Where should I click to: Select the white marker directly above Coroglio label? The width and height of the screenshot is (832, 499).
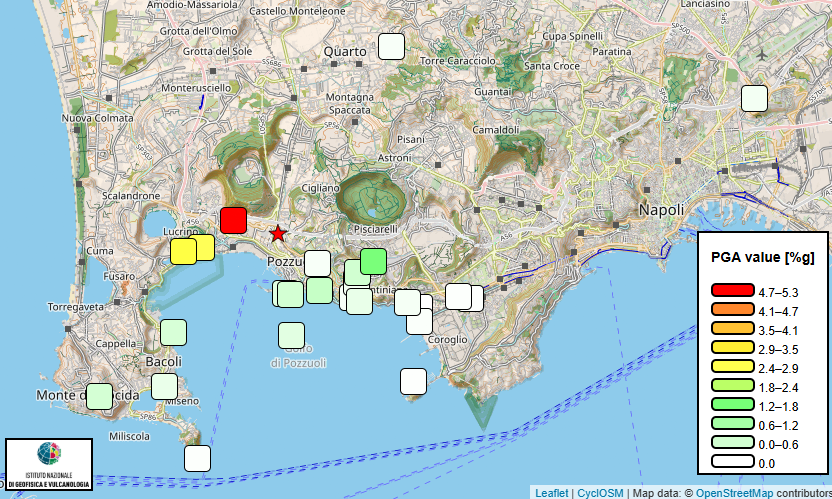(x=419, y=321)
